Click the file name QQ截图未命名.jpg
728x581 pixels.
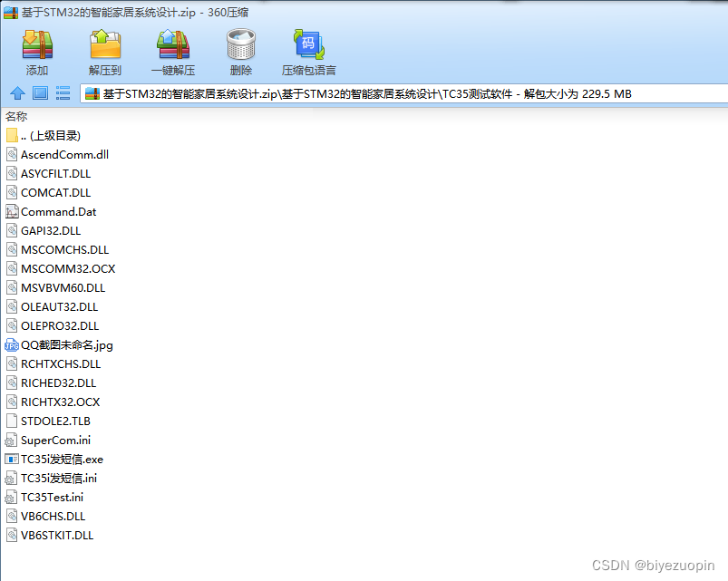coord(67,345)
